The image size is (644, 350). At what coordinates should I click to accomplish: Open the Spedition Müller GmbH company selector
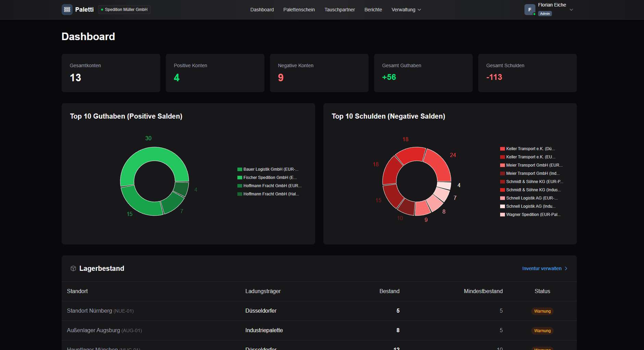pyautogui.click(x=124, y=10)
